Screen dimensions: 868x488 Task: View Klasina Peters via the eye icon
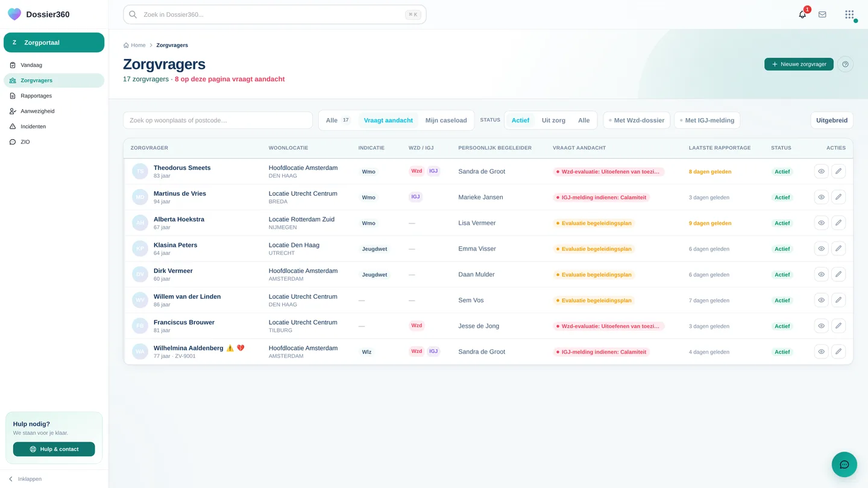(821, 249)
